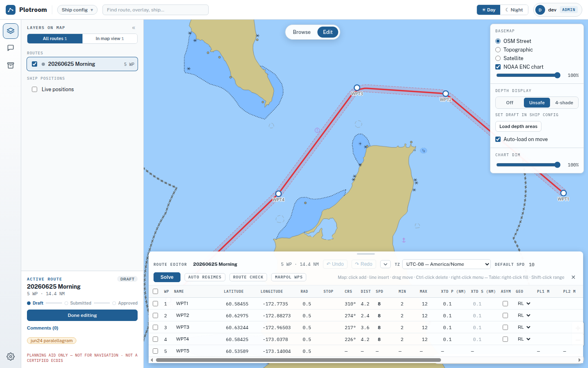The width and height of the screenshot is (588, 368).
Task: Select Topographic basemap
Action: click(498, 50)
